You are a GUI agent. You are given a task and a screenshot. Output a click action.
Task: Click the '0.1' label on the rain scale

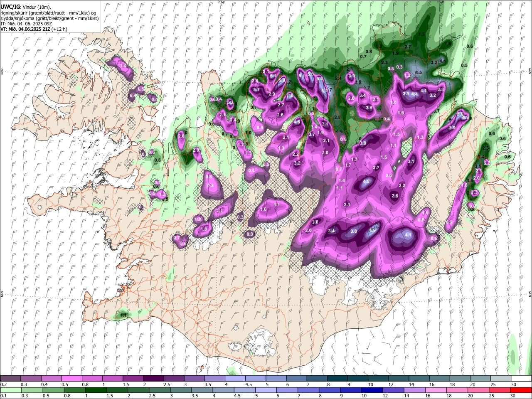pyautogui.click(x=3, y=396)
